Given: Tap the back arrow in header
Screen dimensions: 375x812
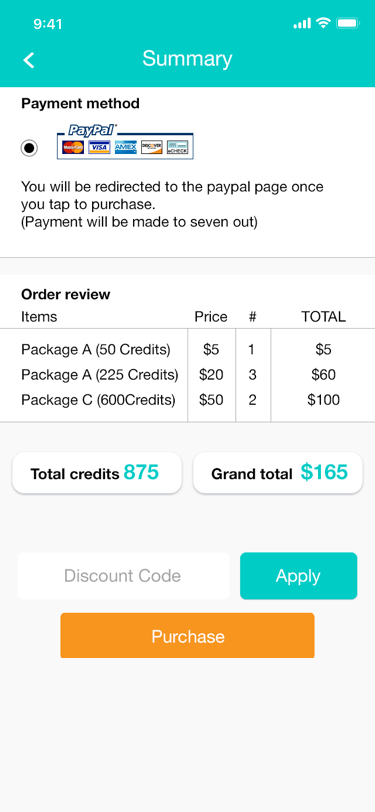Looking at the screenshot, I should click(29, 60).
